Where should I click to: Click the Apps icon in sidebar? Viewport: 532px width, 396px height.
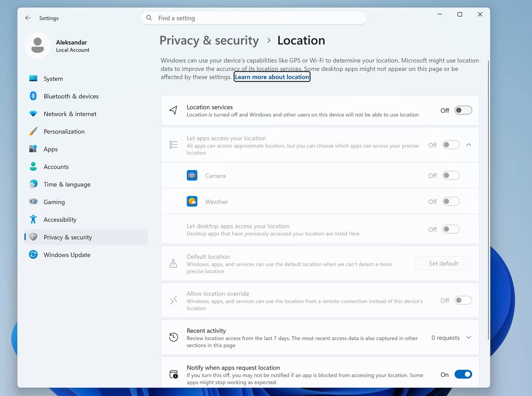pyautogui.click(x=33, y=149)
